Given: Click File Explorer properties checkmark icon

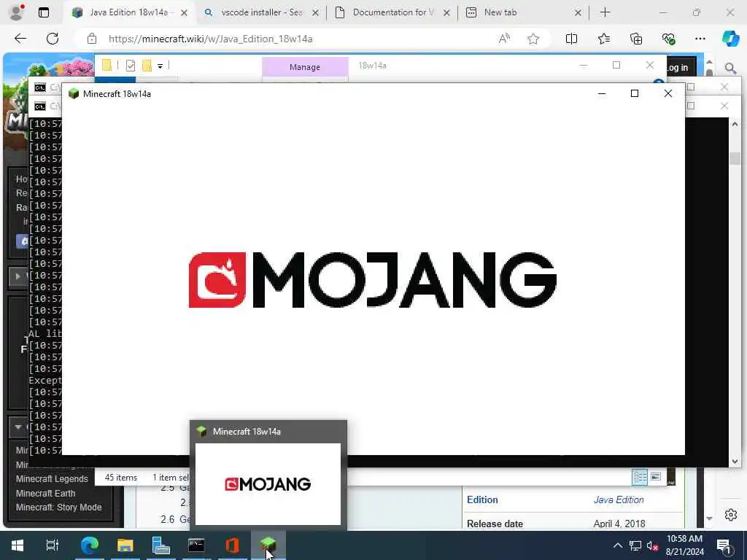Looking at the screenshot, I should (x=130, y=66).
